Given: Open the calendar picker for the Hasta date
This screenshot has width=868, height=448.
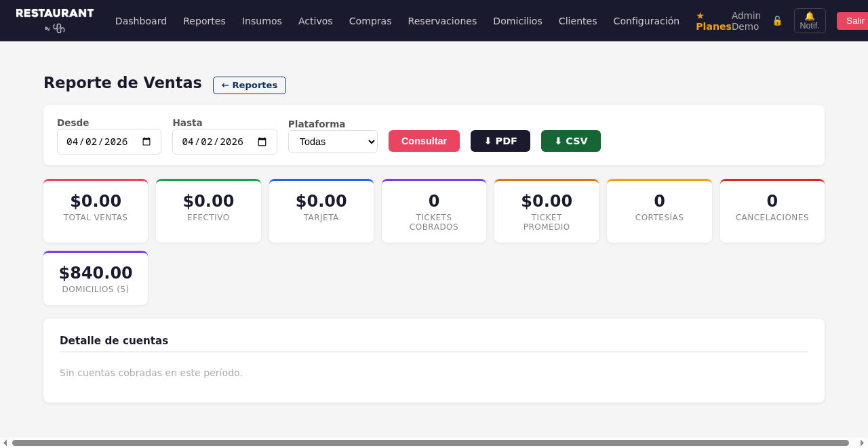Looking at the screenshot, I should [x=262, y=141].
